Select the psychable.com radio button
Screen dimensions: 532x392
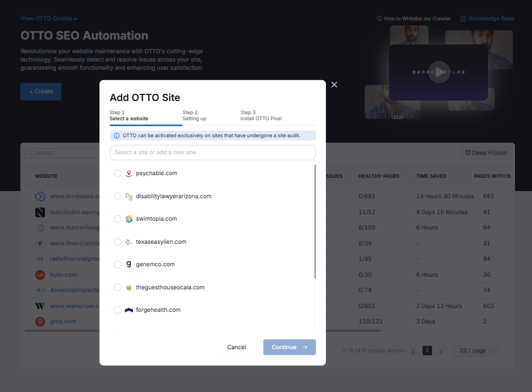tap(118, 173)
